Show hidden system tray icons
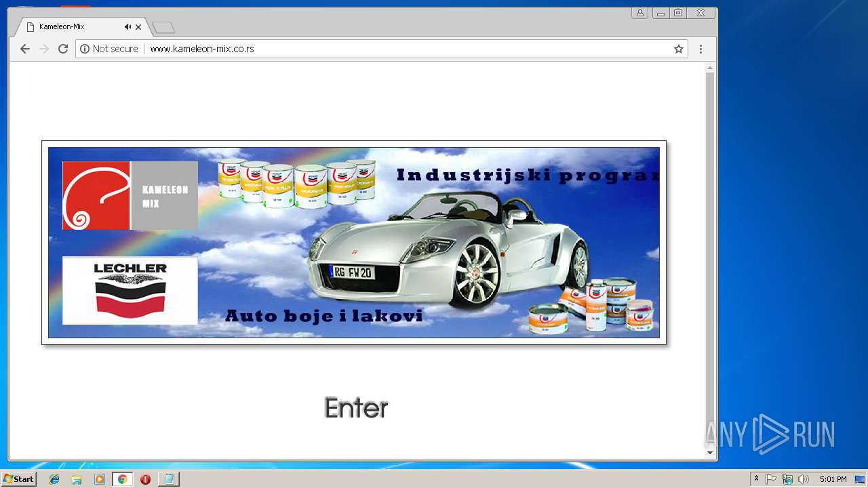Screen dimensions: 868x488 point(756,479)
